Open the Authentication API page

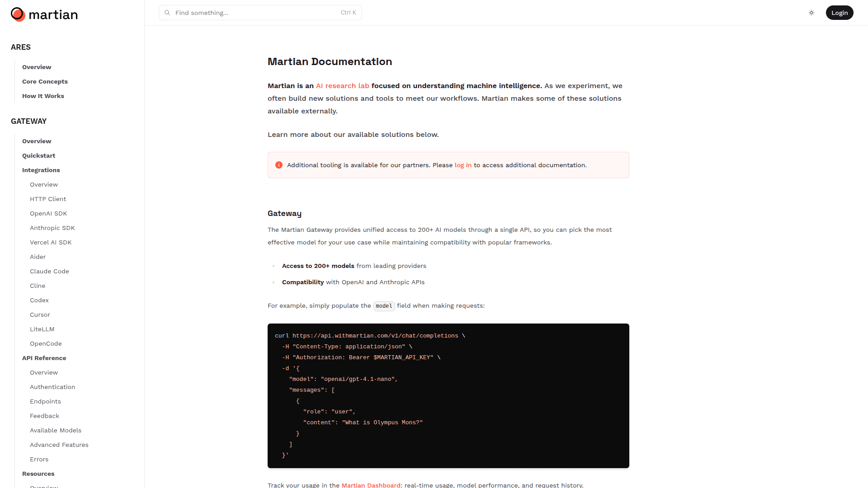pyautogui.click(x=52, y=387)
